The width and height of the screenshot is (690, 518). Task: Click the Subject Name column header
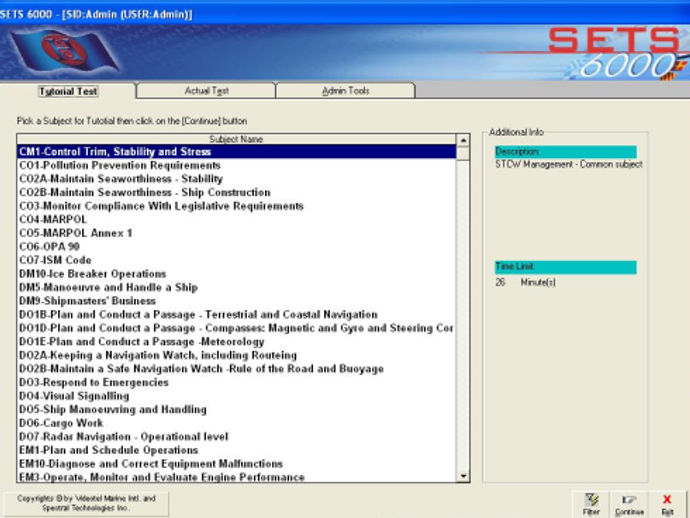[237, 139]
